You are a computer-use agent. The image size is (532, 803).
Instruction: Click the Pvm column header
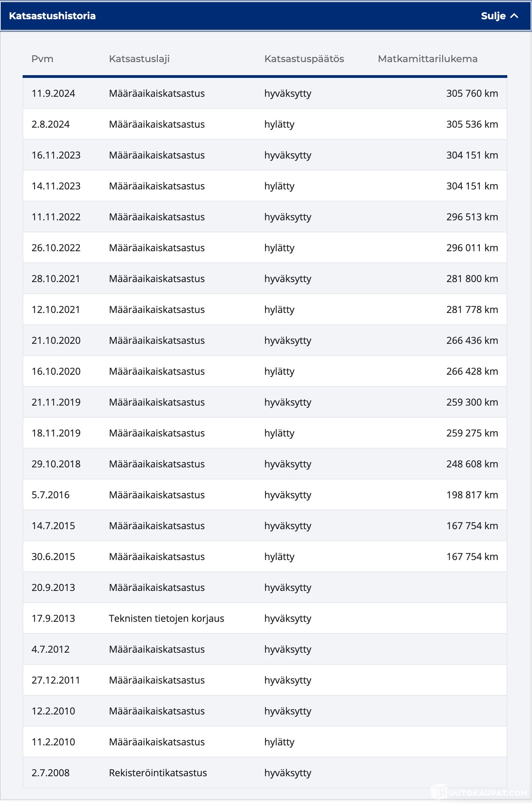point(42,59)
